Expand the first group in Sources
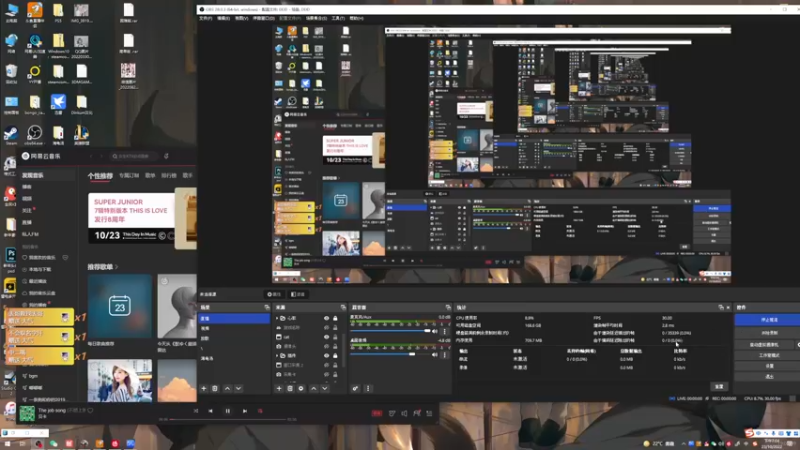The width and height of the screenshot is (800, 450). tap(278, 318)
